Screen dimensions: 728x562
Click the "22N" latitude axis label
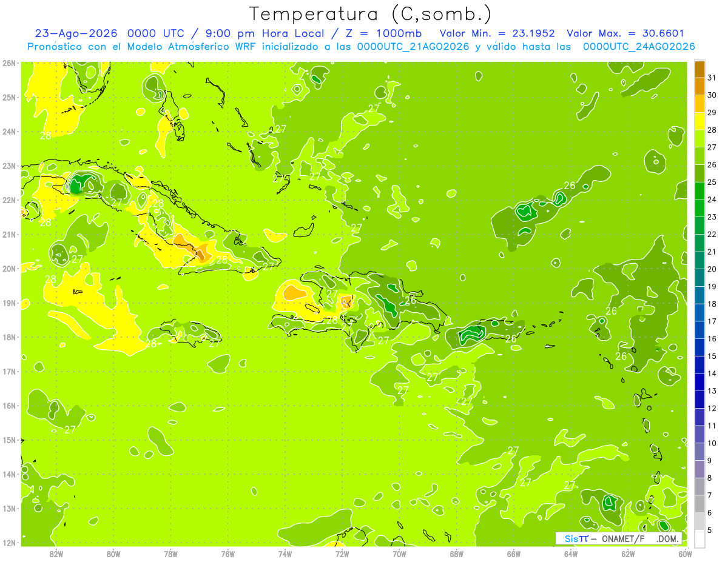coord(9,200)
